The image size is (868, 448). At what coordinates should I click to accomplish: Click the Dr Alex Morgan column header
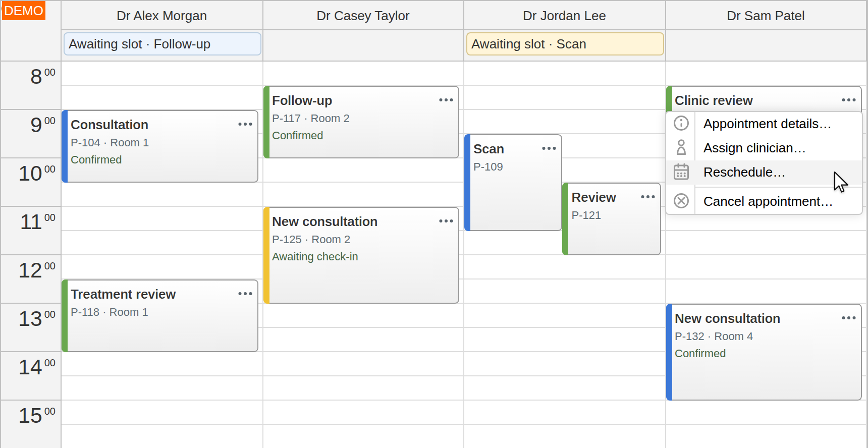point(162,16)
